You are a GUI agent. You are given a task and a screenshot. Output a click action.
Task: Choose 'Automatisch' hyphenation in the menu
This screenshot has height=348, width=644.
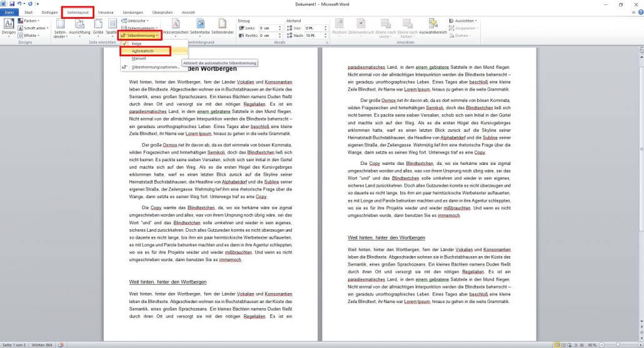(143, 51)
